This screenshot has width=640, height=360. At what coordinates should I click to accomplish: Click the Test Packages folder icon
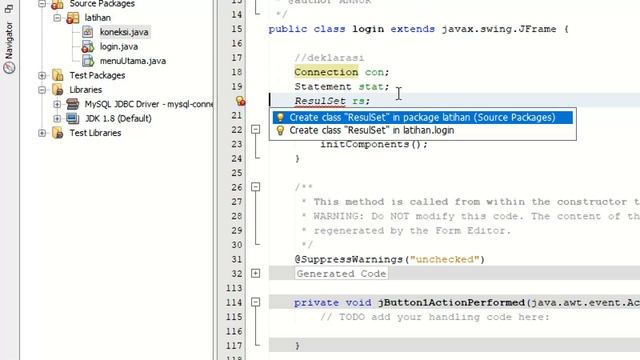click(58, 76)
